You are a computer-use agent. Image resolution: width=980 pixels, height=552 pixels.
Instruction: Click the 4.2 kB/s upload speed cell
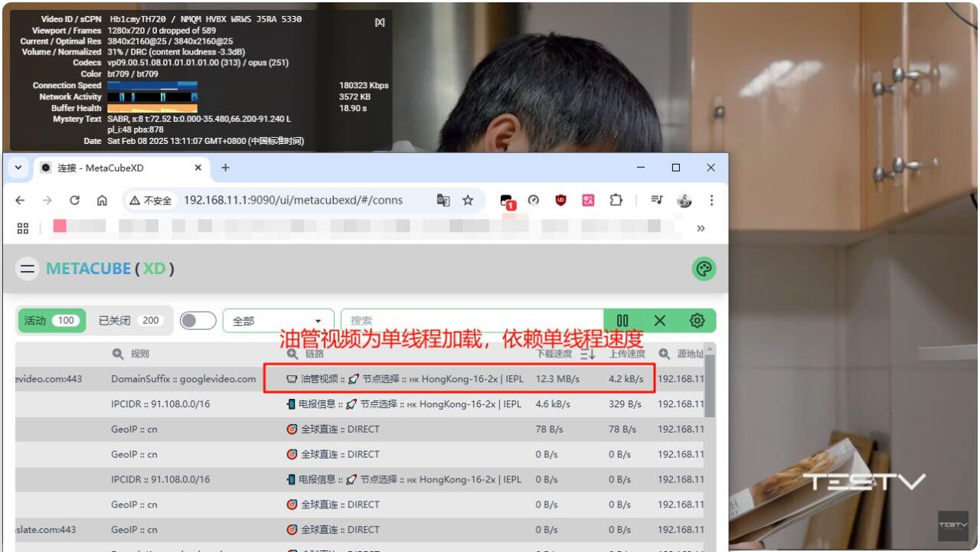pos(628,379)
